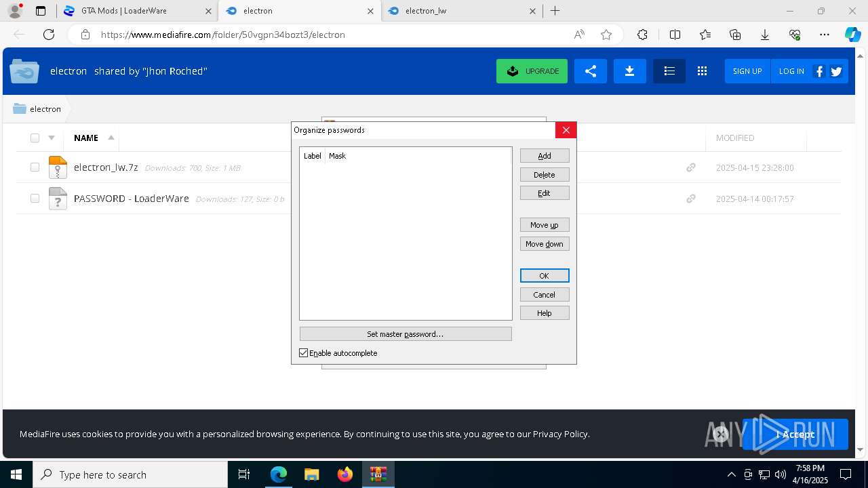This screenshot has width=868, height=488.
Task: Dismiss the cookie notice X icon
Action: coord(721,434)
